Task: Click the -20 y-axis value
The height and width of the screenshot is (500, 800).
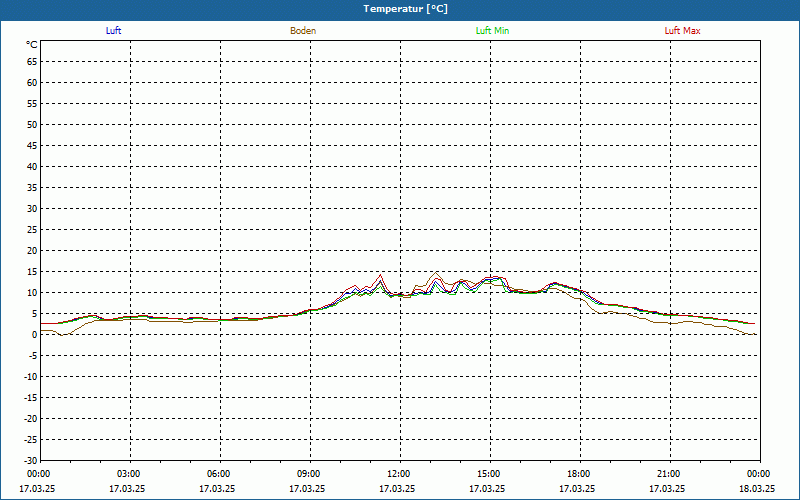Action: coord(31,418)
